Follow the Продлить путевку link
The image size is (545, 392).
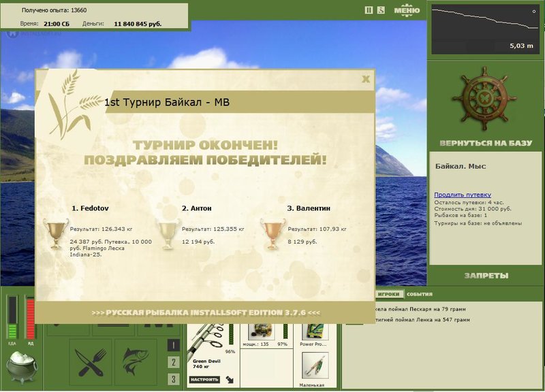(463, 195)
